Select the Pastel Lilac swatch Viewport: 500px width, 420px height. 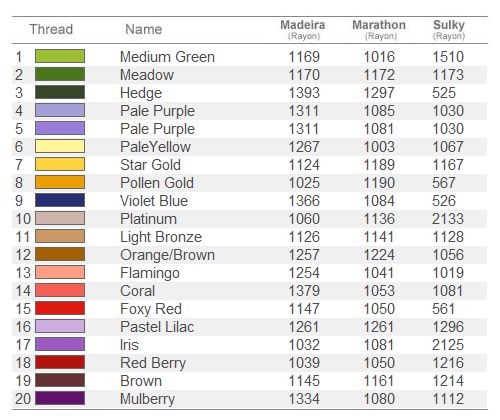pyautogui.click(x=60, y=326)
